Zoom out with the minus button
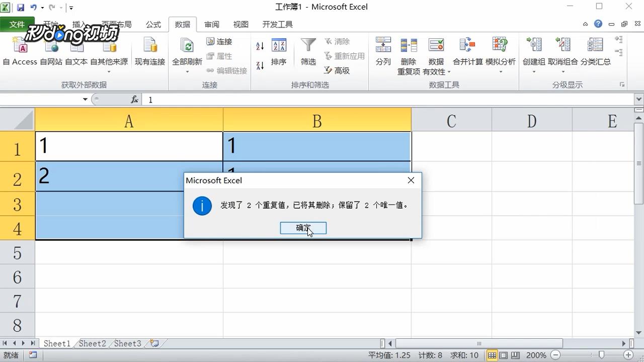 (x=555, y=355)
